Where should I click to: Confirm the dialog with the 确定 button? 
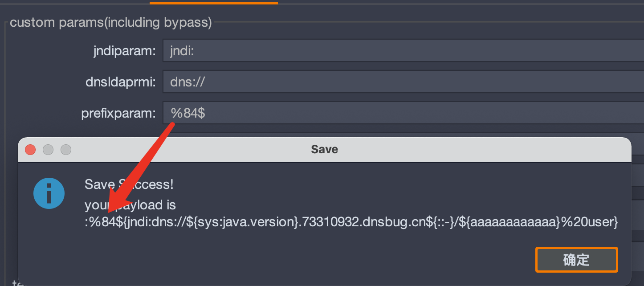(576, 260)
